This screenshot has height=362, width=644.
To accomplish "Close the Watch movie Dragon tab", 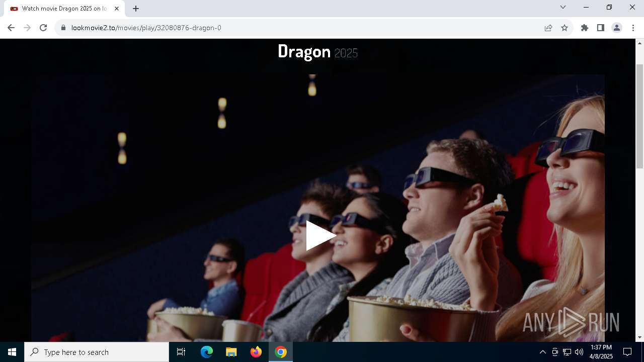I will 117,9.
